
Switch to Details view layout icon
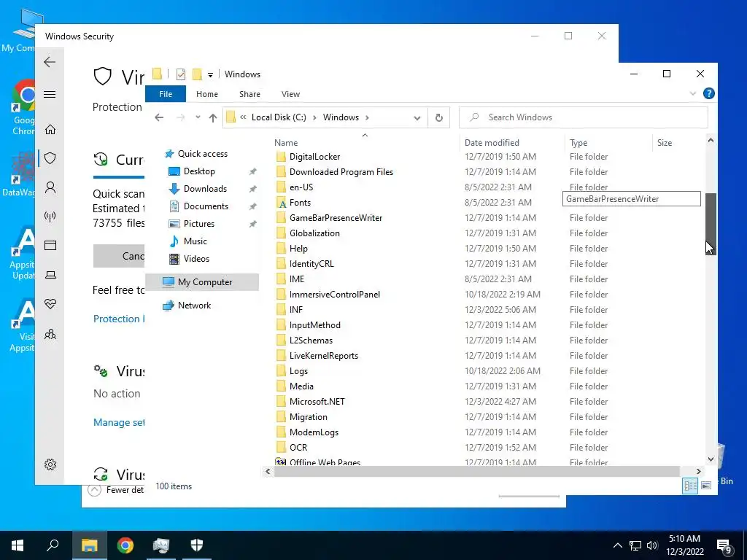(690, 486)
